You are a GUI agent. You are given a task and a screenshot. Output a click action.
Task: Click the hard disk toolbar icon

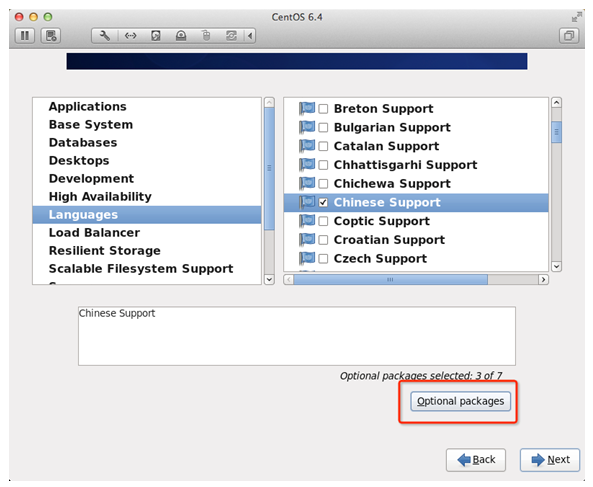coord(155,36)
